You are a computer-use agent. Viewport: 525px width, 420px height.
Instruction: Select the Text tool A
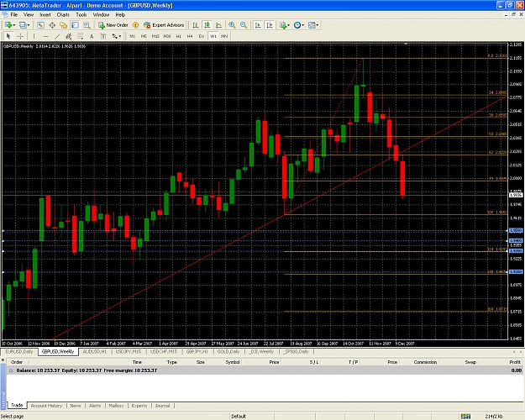point(92,36)
